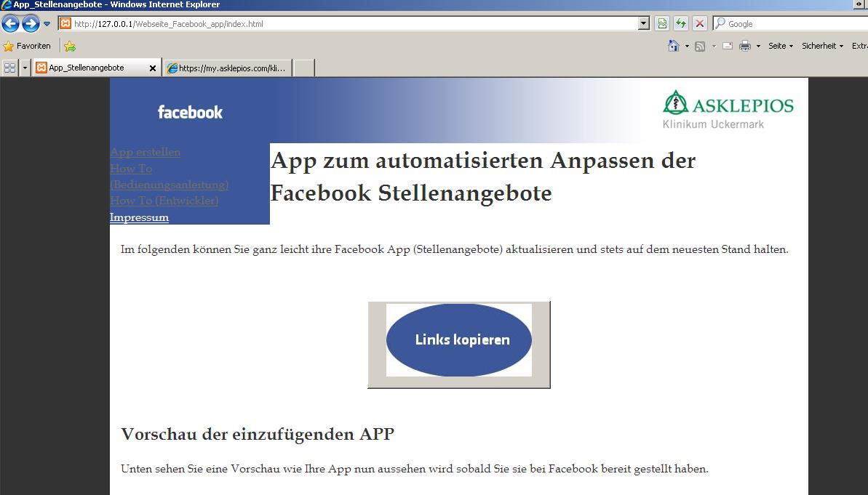Click the paragraph starting 'Im folgenden können Sie'
Screen dimensions: 868x495
(x=455, y=249)
